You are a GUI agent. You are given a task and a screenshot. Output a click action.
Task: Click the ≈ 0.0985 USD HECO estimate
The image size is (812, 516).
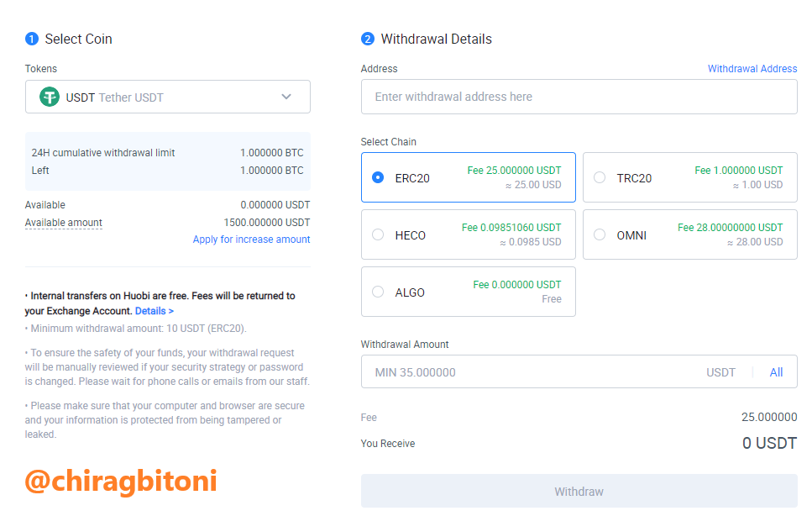click(531, 242)
